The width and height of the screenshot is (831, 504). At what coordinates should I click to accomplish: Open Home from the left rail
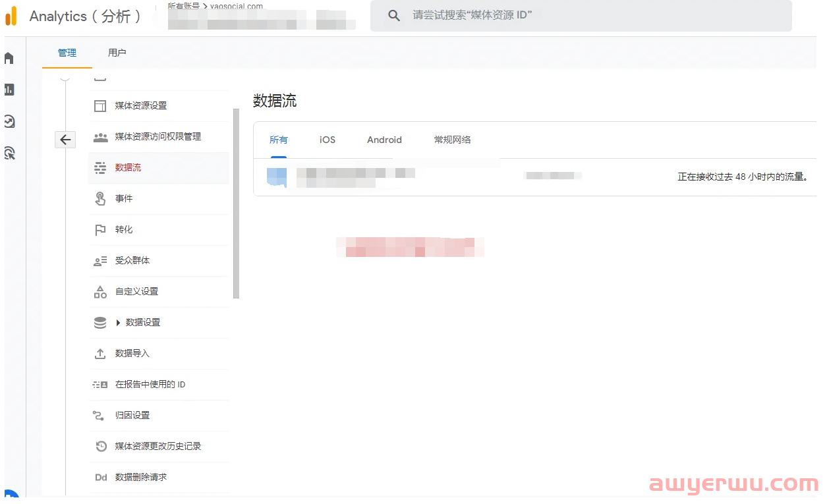click(x=9, y=58)
